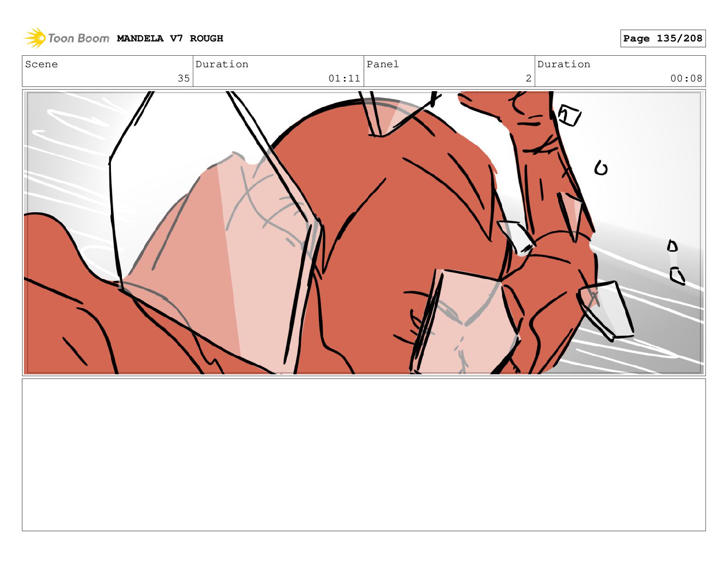Screen dimensions: 728x564
Task: Click the empty notes box below the panel
Action: point(364,454)
